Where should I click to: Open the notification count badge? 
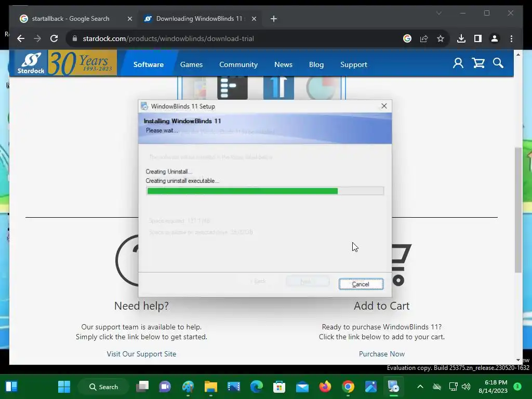point(517,387)
